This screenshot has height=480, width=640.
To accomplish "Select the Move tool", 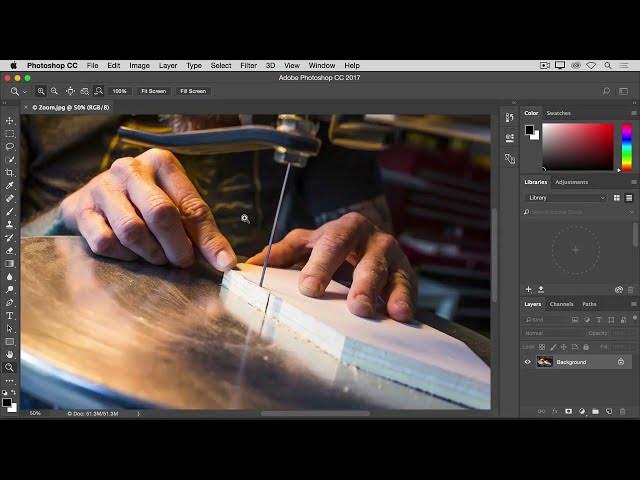I will coord(10,121).
